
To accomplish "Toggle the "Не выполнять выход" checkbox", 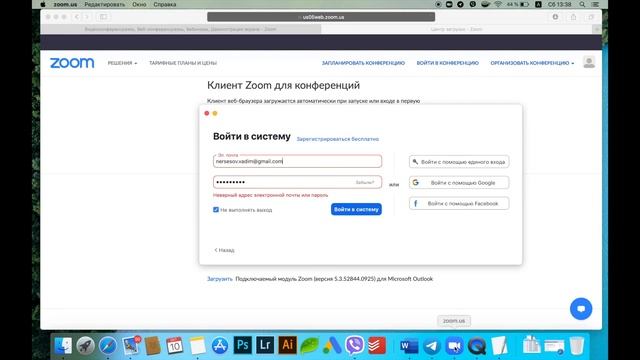I will coord(216,209).
